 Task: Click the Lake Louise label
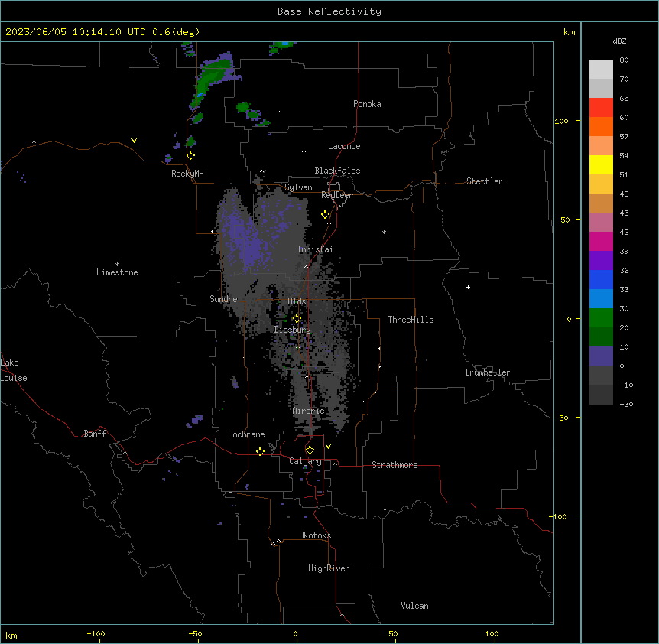[x=14, y=370]
